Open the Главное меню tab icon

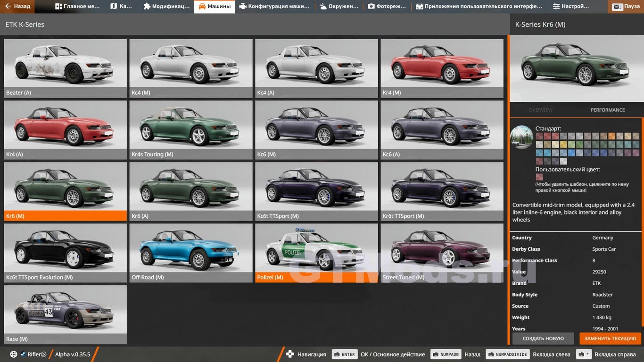58,7
